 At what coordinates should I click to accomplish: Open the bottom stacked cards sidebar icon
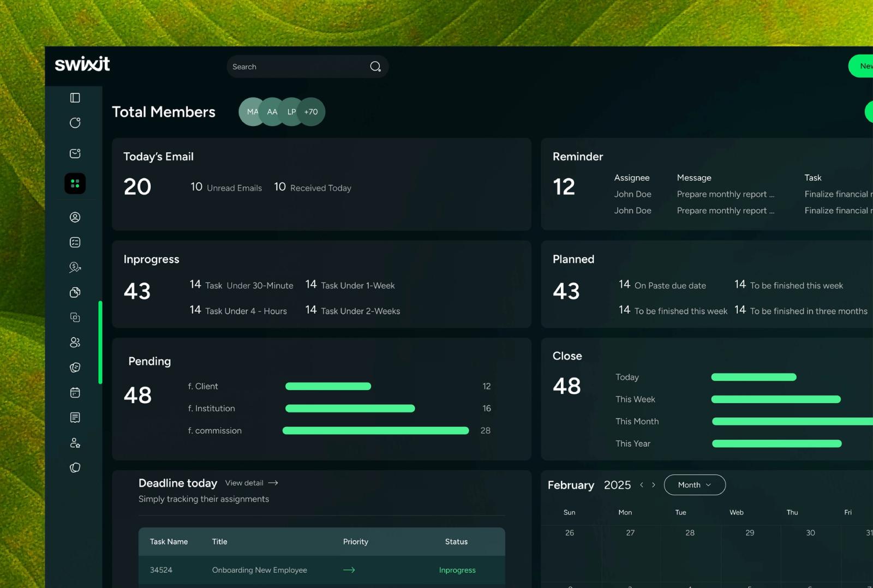coord(75,467)
